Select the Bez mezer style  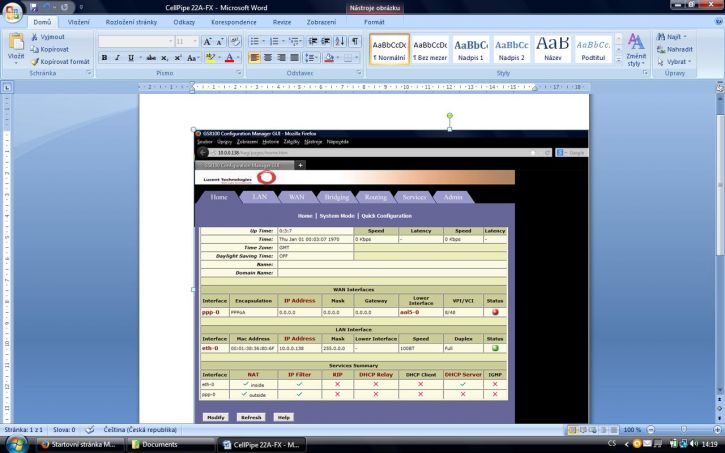[x=430, y=49]
